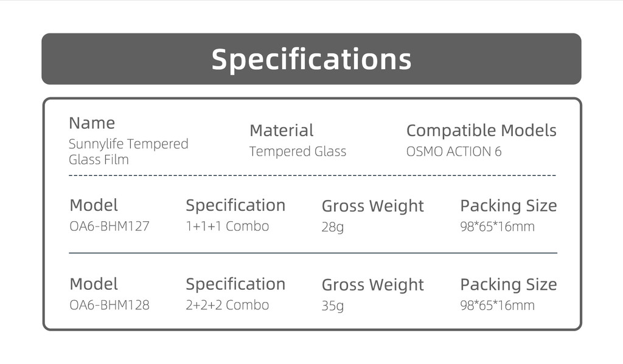Select model number OA6-BHM127

tap(110, 226)
